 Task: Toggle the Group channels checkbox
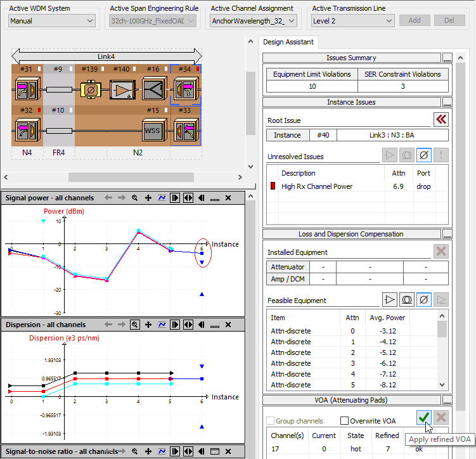(270, 421)
